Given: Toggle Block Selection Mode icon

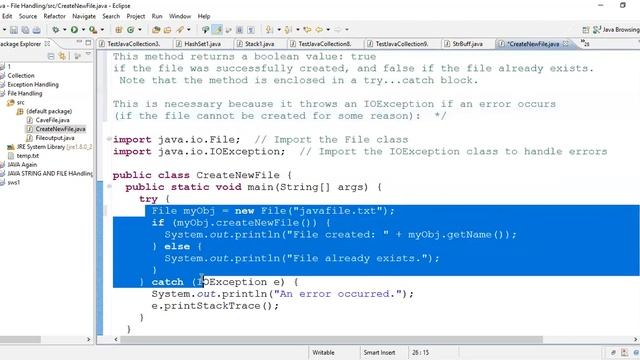Looking at the screenshot, I should pos(240,30).
